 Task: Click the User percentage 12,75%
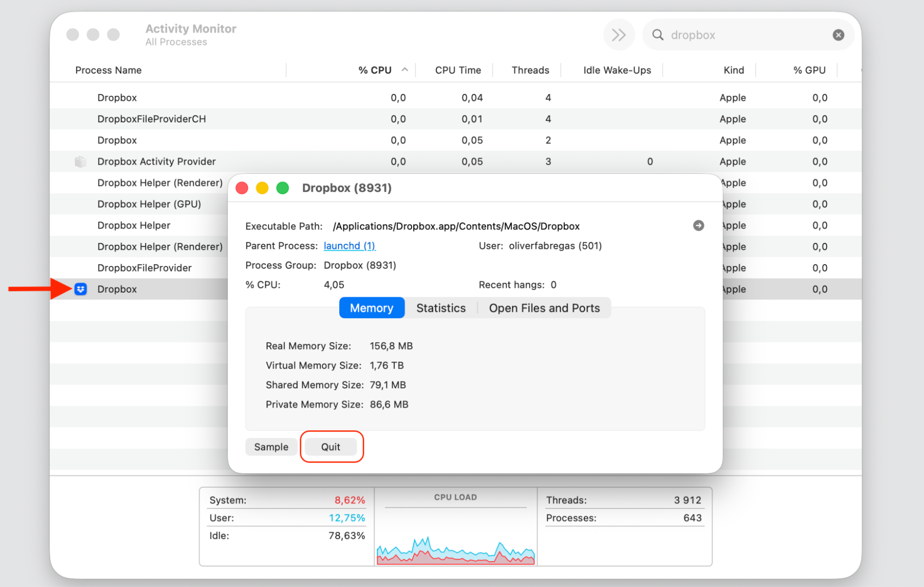tap(347, 518)
